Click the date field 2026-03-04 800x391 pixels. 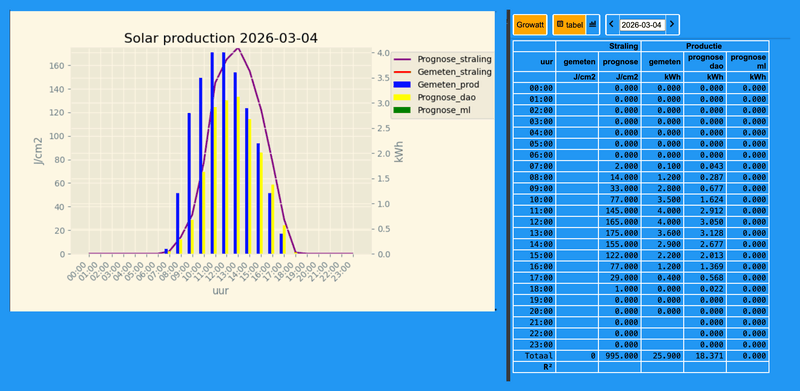pyautogui.click(x=642, y=25)
